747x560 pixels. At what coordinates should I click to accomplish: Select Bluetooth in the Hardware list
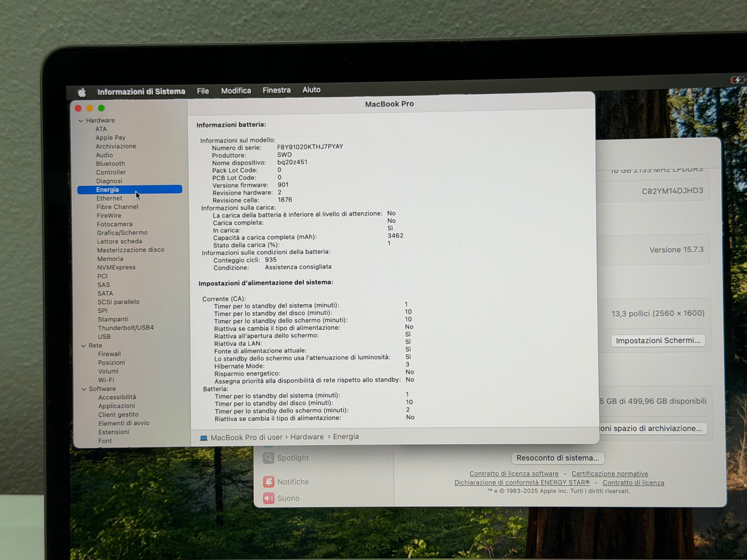coord(110,164)
